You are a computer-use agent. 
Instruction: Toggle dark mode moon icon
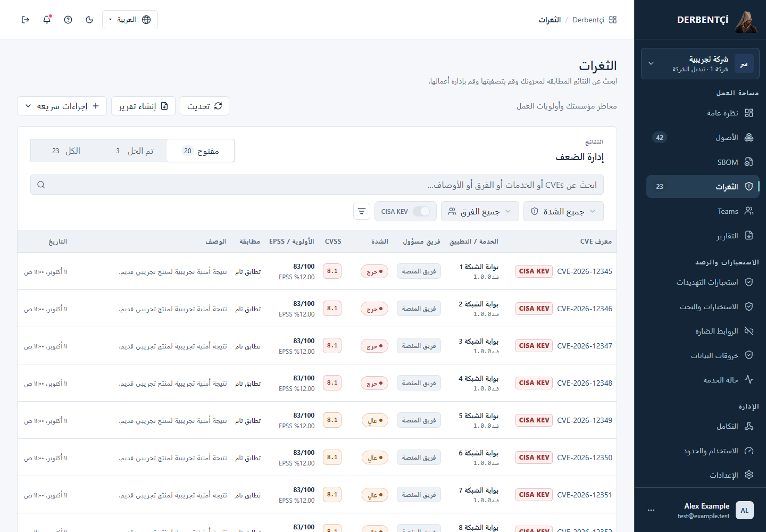coord(89,20)
